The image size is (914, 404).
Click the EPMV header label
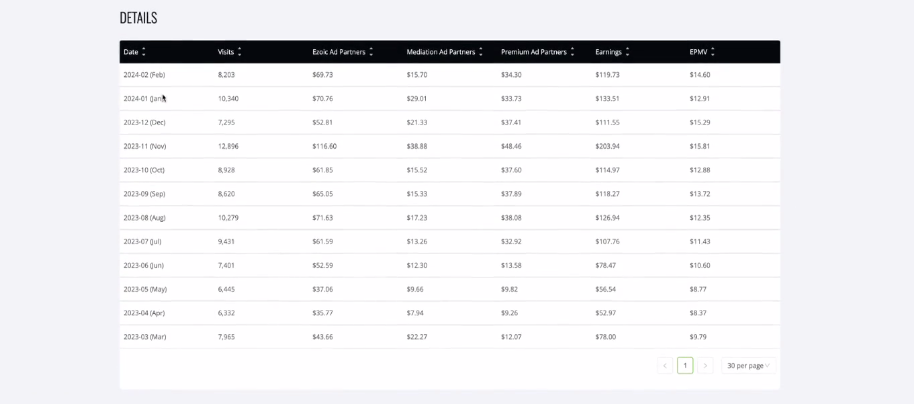698,52
